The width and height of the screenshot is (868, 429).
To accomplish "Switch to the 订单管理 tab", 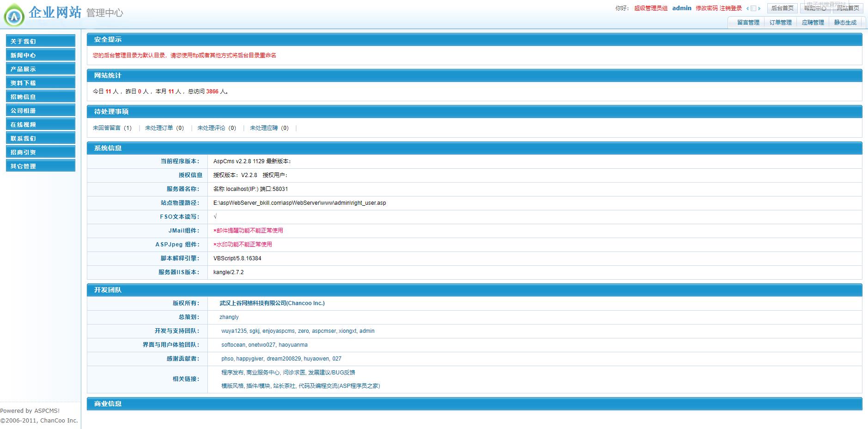I will 780,22.
